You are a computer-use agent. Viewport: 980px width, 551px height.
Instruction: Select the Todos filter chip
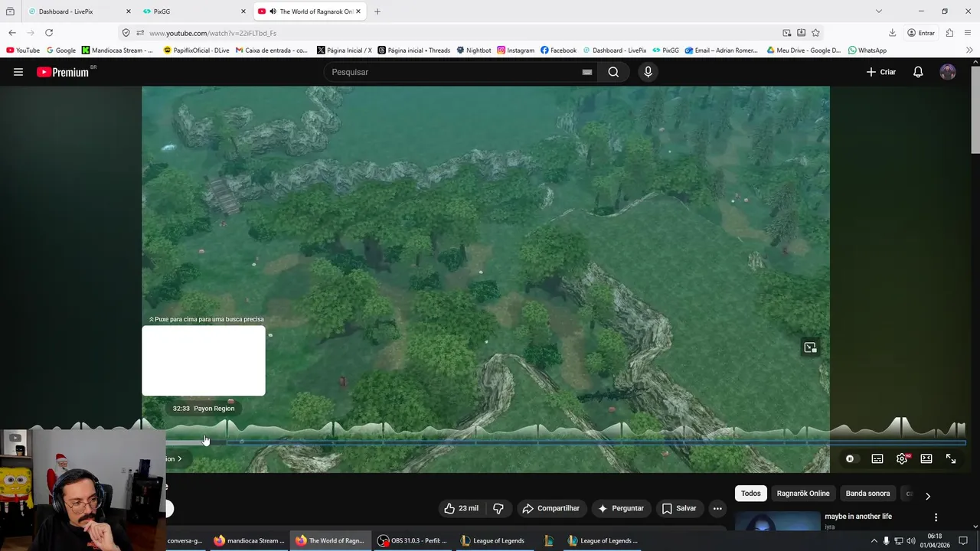pos(750,494)
